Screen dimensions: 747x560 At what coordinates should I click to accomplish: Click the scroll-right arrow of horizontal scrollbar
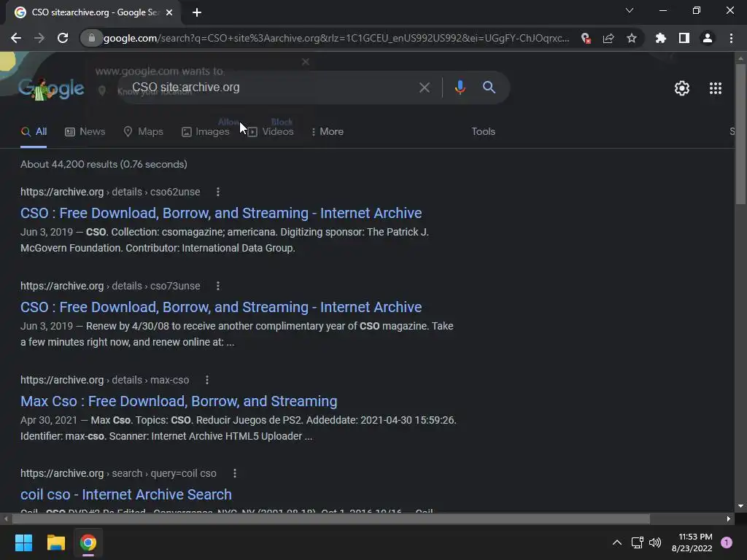(x=729, y=518)
